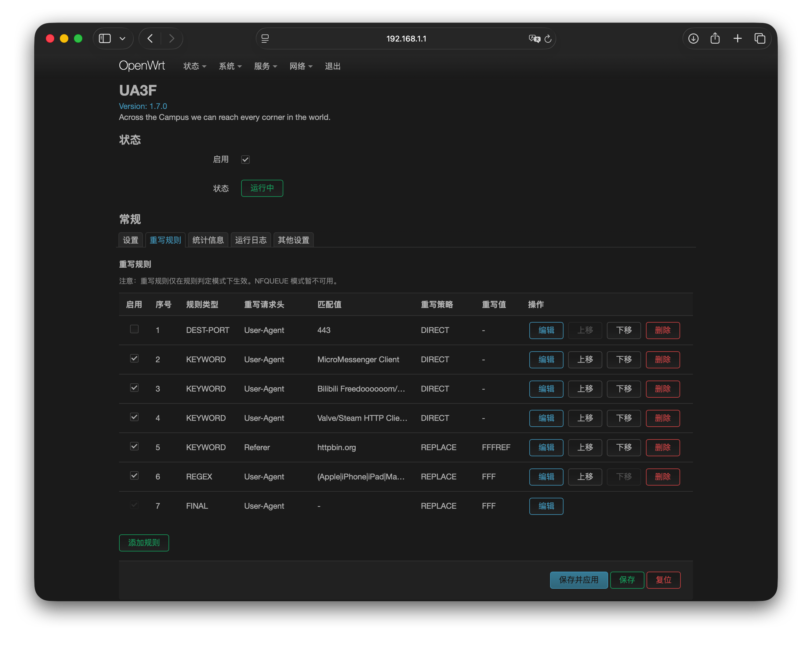This screenshot has width=812, height=647.
Task: Expand the sidebar chevron dropdown arrow
Action: [122, 38]
